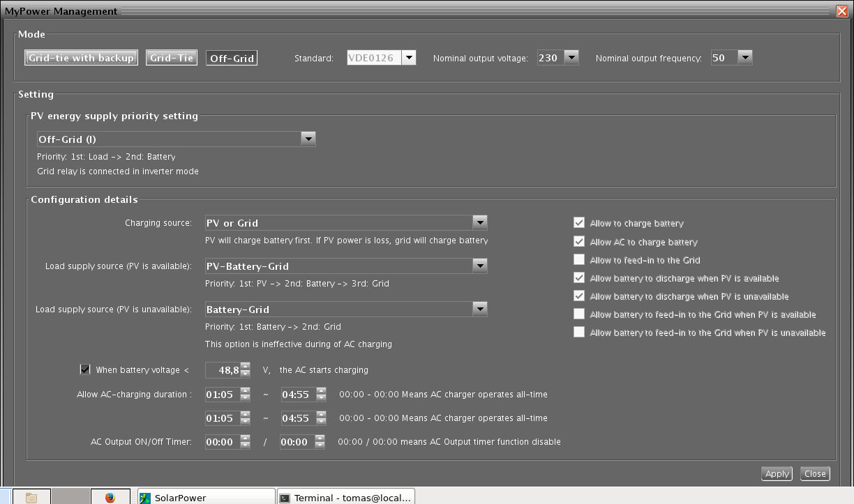Click second row AC-charging start time field
Screen dimensions: 854x504
[x=223, y=418]
